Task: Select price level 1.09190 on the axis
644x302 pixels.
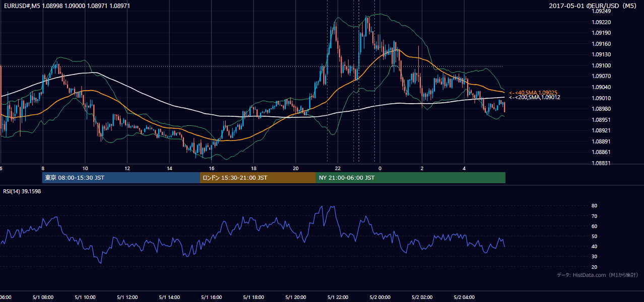Action: 602,33
